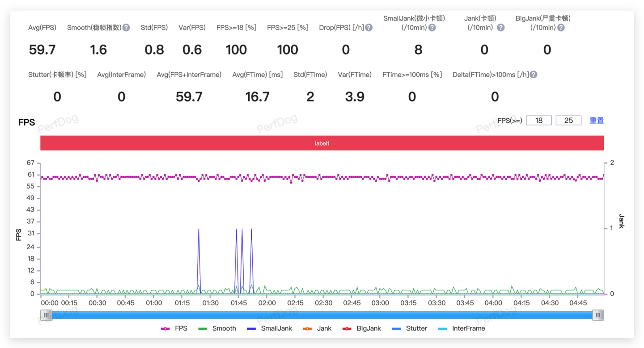Viewport: 644px width, 348px height.
Task: Select the red label1 bar
Action: tap(322, 143)
